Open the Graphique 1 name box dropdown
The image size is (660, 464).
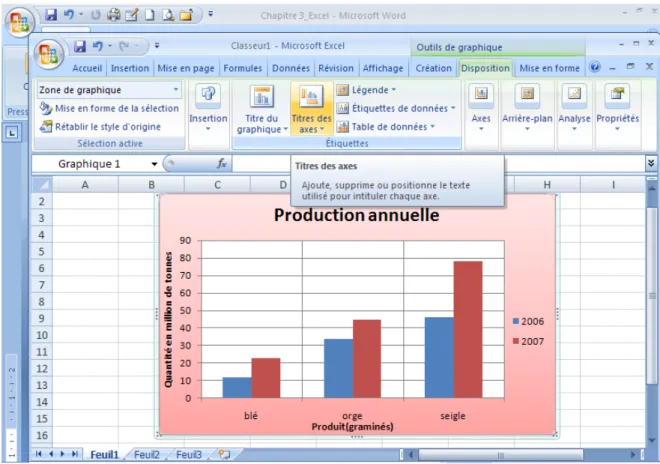coord(154,164)
